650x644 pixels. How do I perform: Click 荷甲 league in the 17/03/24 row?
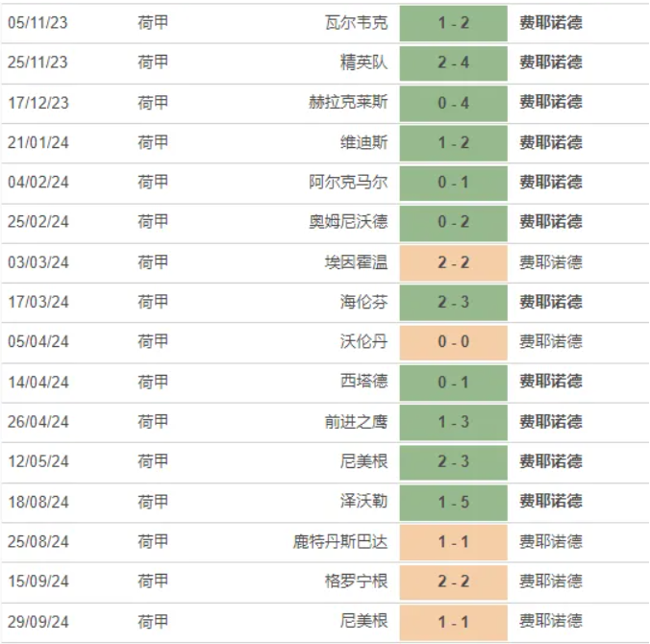click(153, 302)
